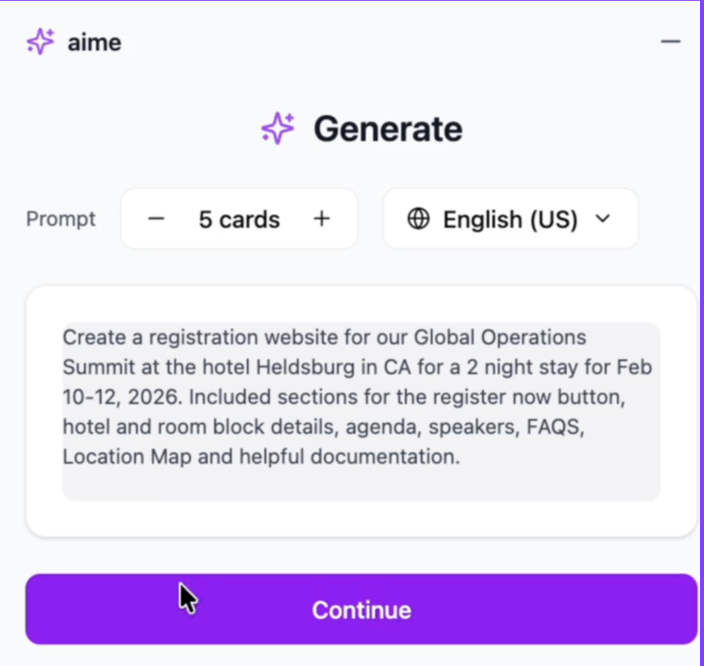Click the "aime" title text
The image size is (704, 666).
[94, 42]
